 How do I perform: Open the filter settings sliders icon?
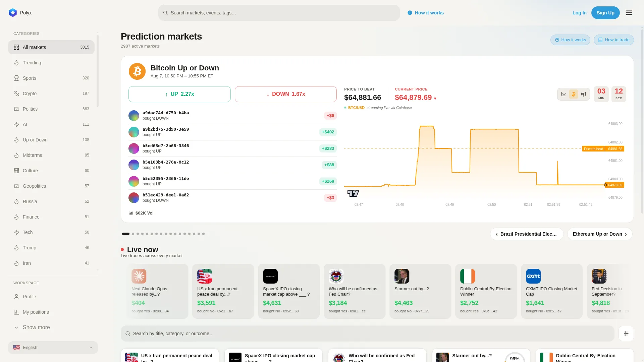coord(626,334)
